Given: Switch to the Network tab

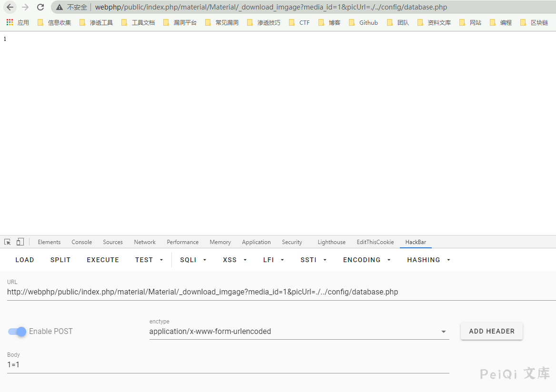Looking at the screenshot, I should (x=145, y=242).
